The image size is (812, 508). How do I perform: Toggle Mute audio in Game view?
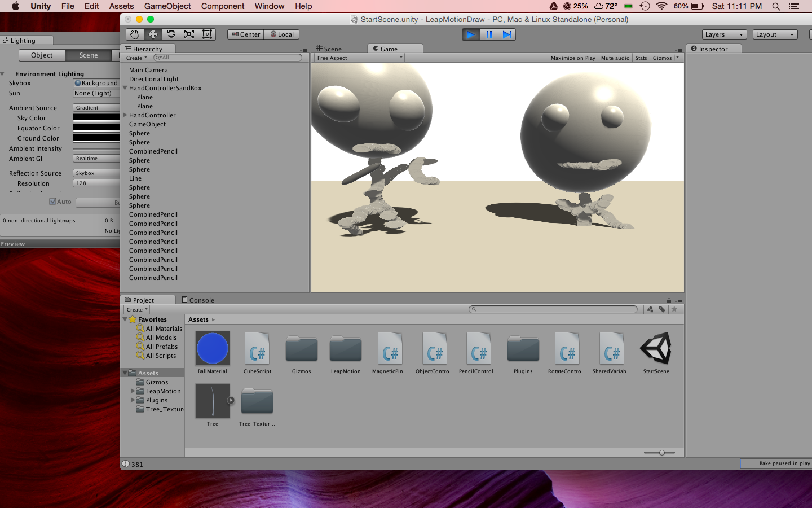point(615,58)
